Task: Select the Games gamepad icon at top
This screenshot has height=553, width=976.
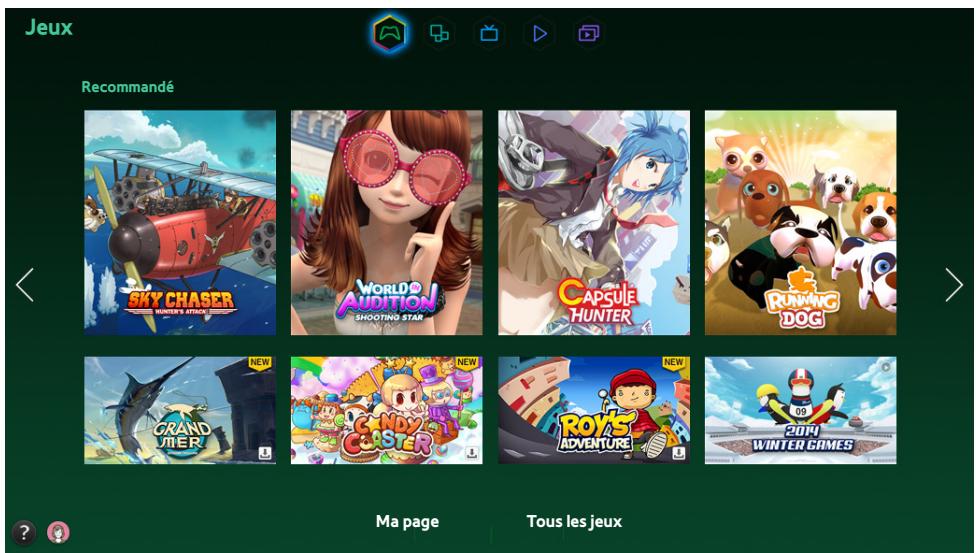Action: tap(389, 34)
